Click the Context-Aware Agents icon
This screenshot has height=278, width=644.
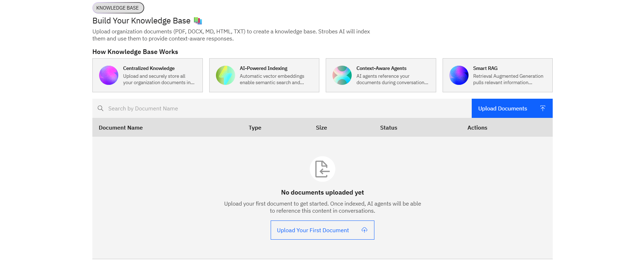coord(342,75)
